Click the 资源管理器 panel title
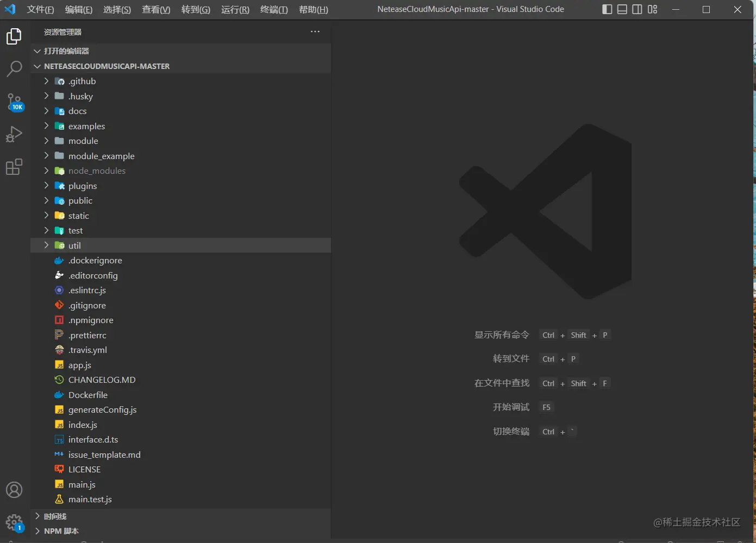Viewport: 756px width, 543px height. (63, 32)
